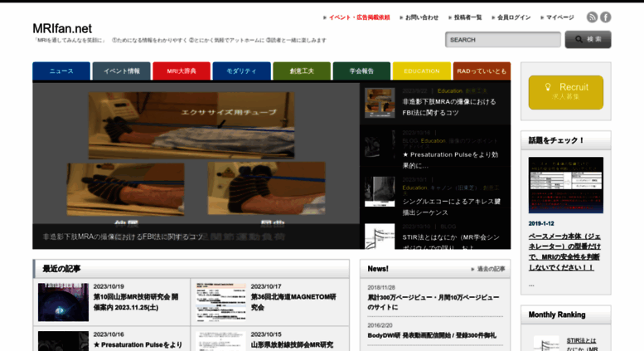Click the 話題をチェック! sidebar heading
The width and height of the screenshot is (644, 351).
tap(556, 140)
